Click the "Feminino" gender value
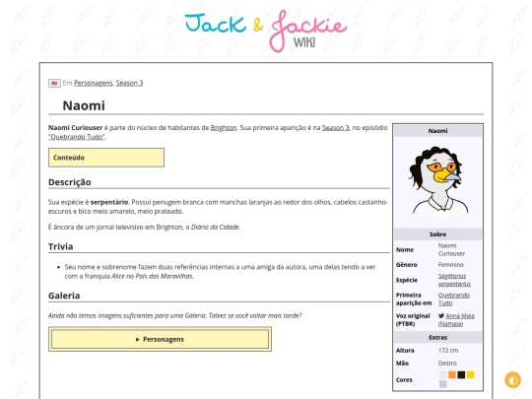This screenshot has width=532, height=399. pos(450,265)
